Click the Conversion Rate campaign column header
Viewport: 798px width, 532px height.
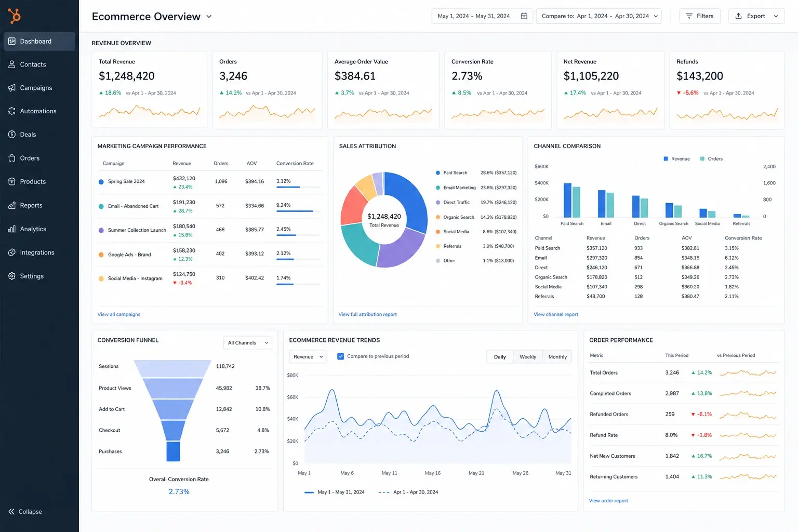click(x=295, y=164)
